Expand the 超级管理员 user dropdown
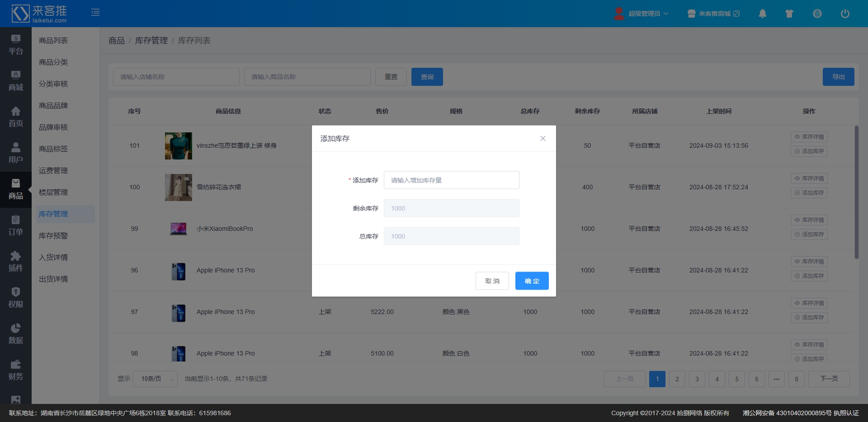Viewport: 868px width, 422px height. coord(642,14)
